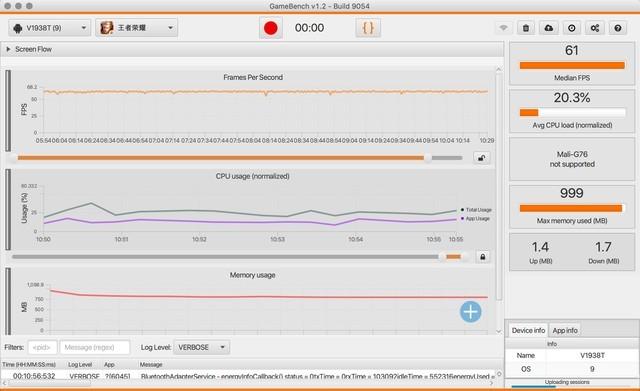Image resolution: width=640 pixels, height=391 pixels.
Task: Click the Message regex filter field
Action: [95, 347]
